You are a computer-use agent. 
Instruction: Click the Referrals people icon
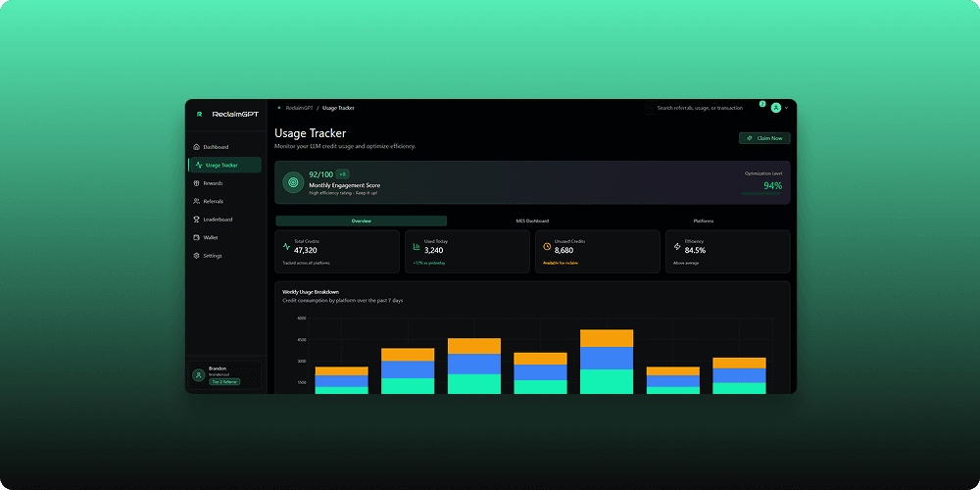(x=197, y=201)
